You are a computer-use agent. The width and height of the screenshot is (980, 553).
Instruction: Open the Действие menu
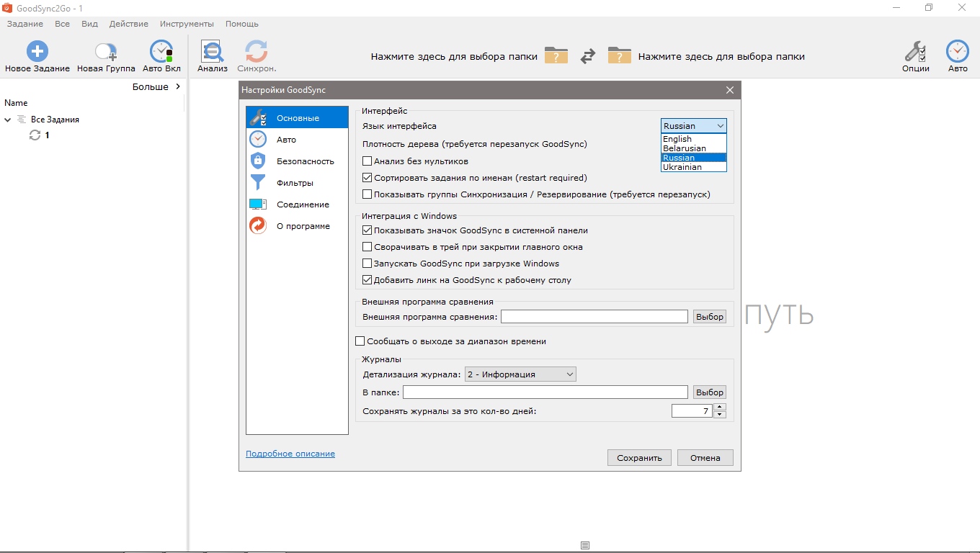[129, 24]
